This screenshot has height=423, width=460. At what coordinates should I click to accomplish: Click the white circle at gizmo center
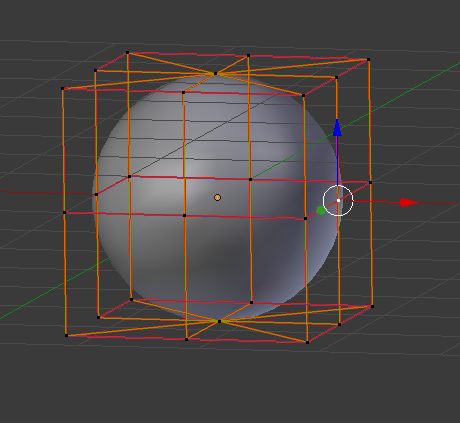338,201
